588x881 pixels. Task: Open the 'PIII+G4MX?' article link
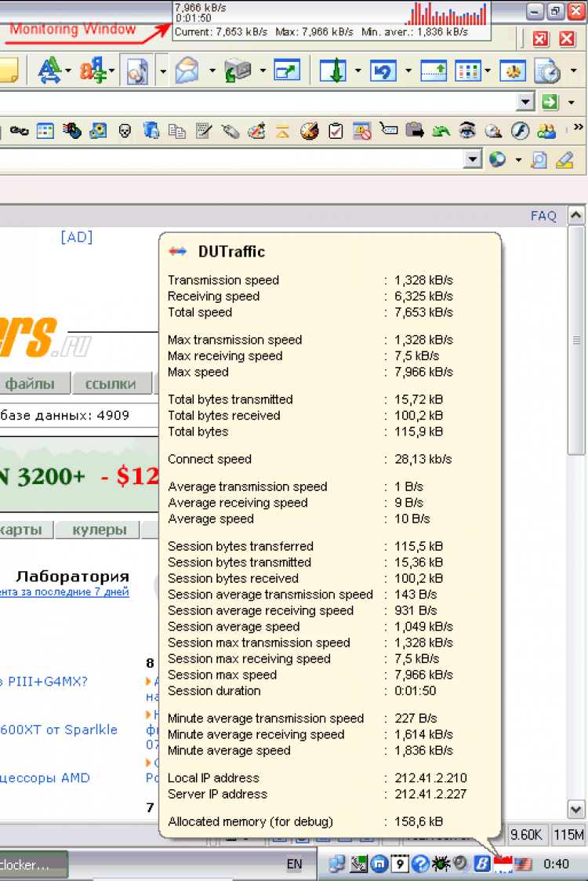pos(45,682)
